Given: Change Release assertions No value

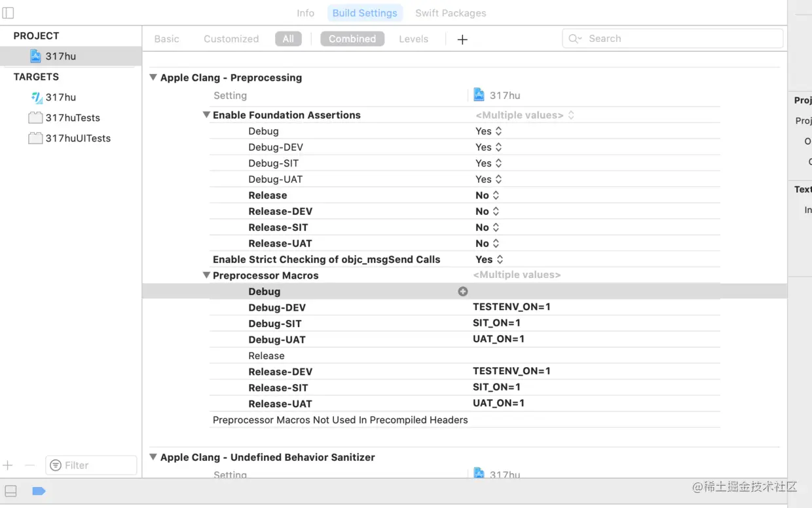Looking at the screenshot, I should point(487,195).
